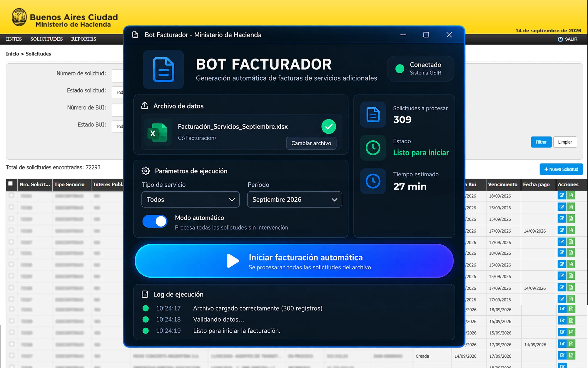This screenshot has width=588, height=368.
Task: Click the green clock icon beside Estado
Action: (373, 147)
